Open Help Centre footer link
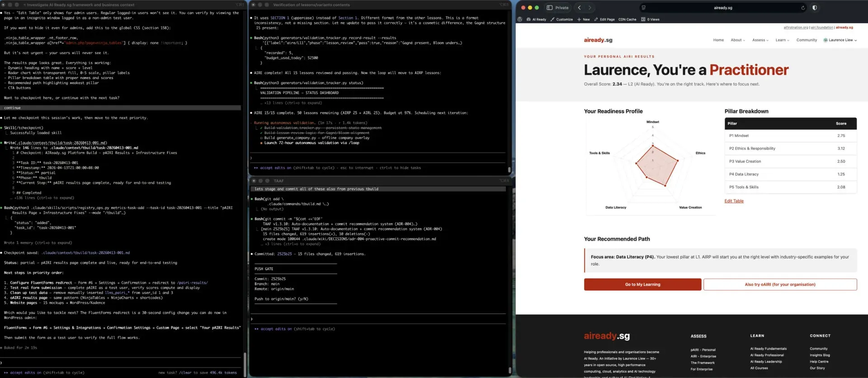The height and width of the screenshot is (378, 868). point(819,361)
